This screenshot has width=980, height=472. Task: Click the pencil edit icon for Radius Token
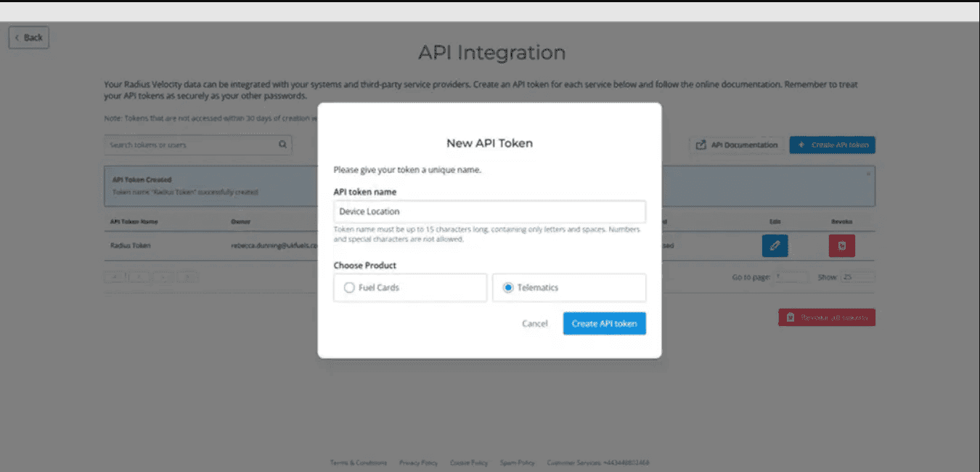[775, 245]
